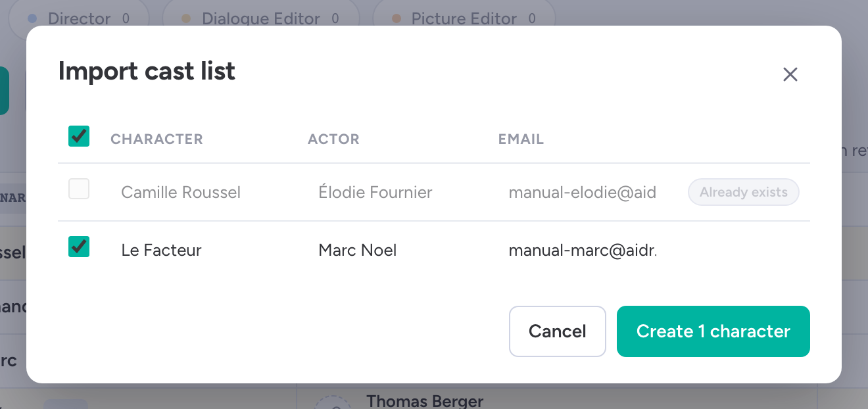Click the Import cast list title
The height and width of the screenshot is (409, 868).
(147, 71)
